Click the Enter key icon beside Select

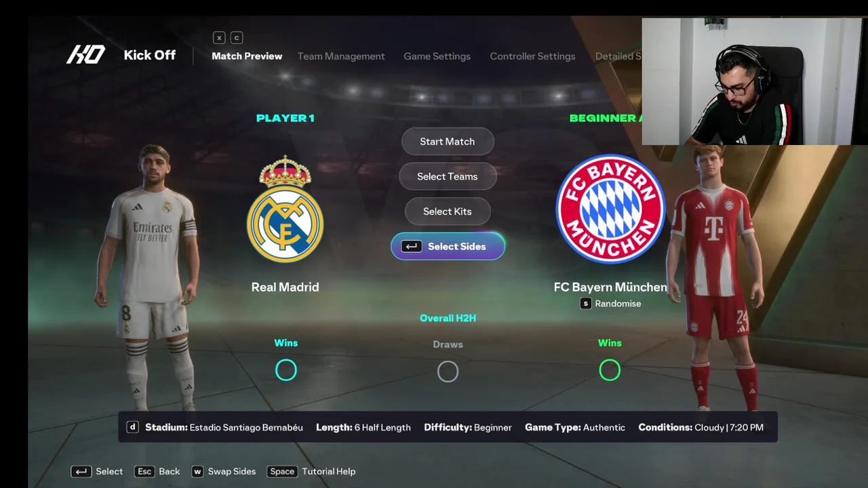[81, 472]
